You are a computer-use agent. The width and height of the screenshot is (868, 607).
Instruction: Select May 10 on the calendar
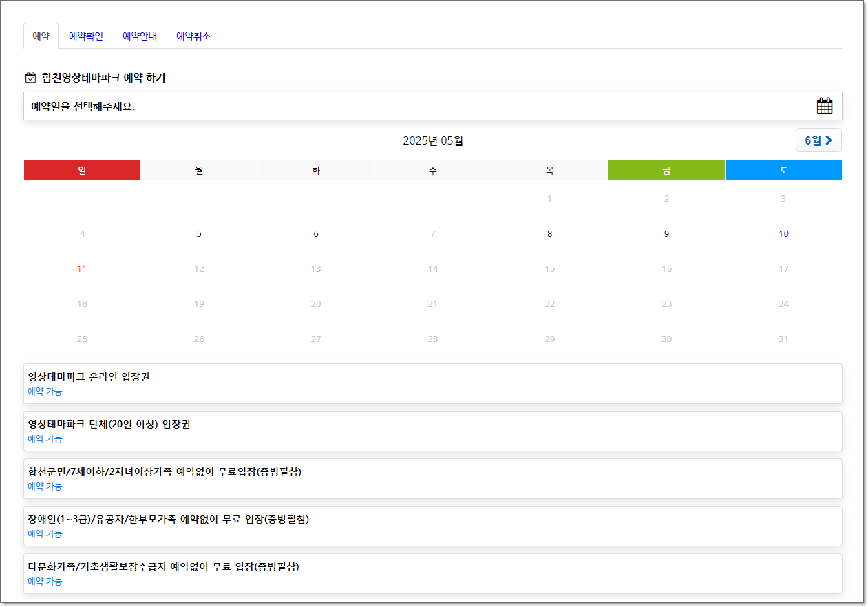(x=783, y=234)
